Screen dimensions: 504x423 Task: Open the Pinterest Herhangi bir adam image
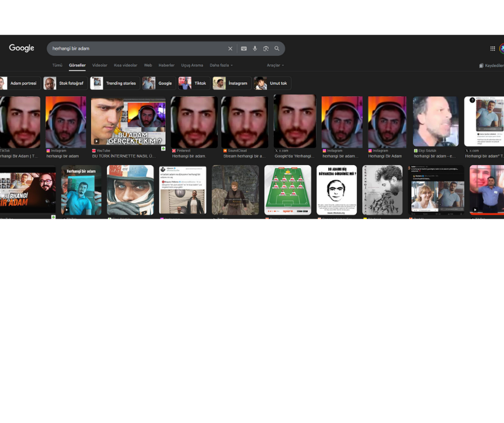click(x=194, y=122)
